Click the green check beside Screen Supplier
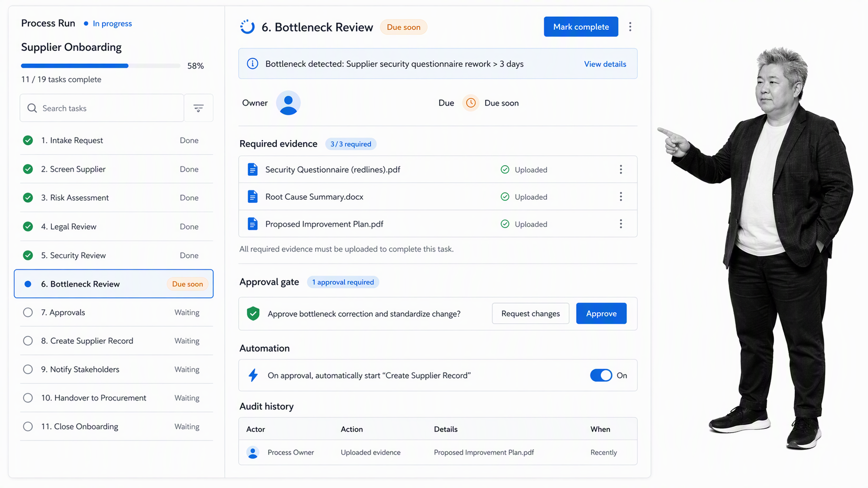 (x=28, y=169)
